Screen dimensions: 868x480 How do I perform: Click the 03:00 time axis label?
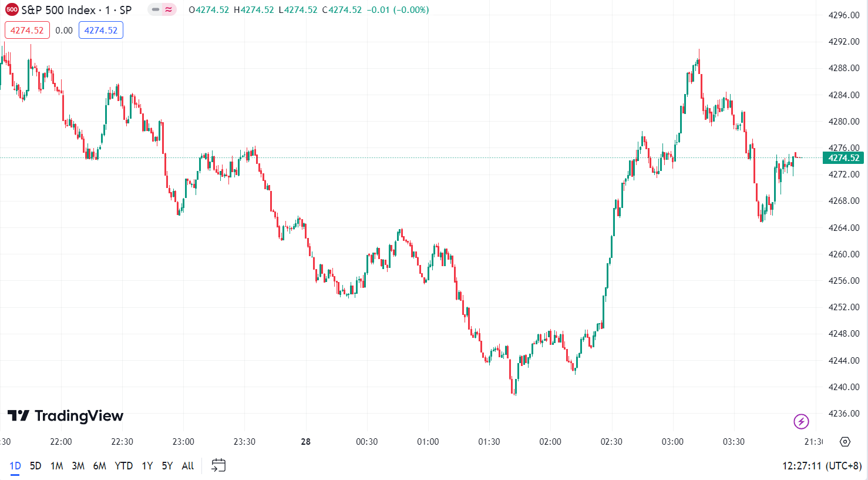672,442
